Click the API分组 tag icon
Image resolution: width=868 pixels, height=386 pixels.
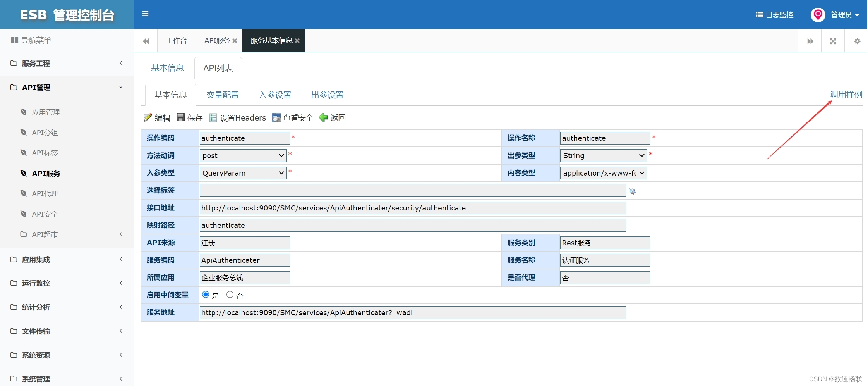[24, 133]
